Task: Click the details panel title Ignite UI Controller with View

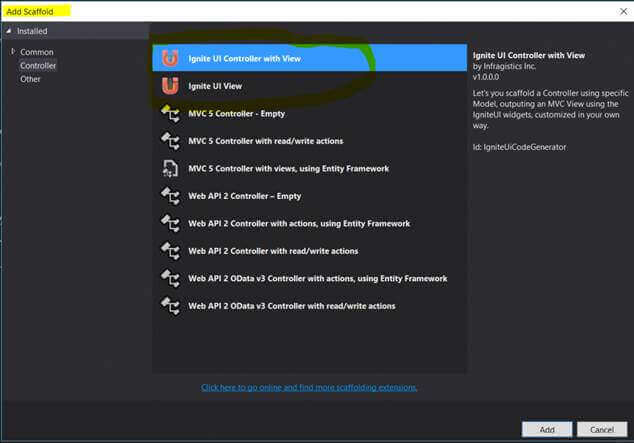Action: [x=529, y=55]
